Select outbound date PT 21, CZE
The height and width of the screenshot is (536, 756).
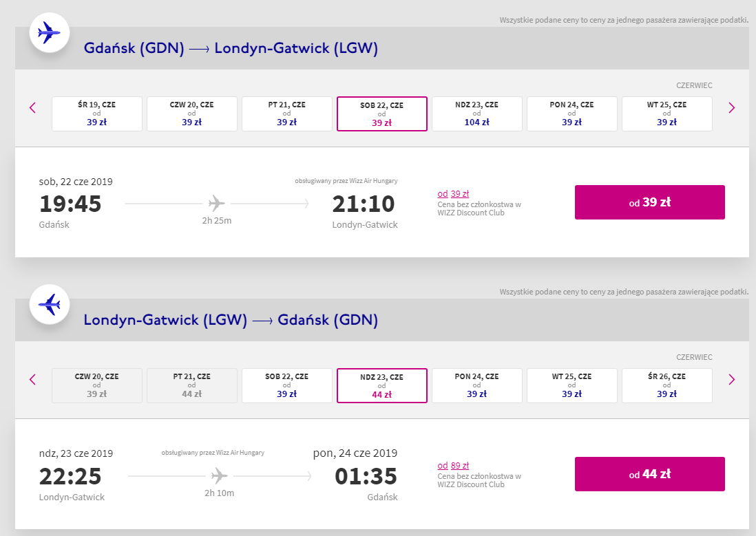287,114
